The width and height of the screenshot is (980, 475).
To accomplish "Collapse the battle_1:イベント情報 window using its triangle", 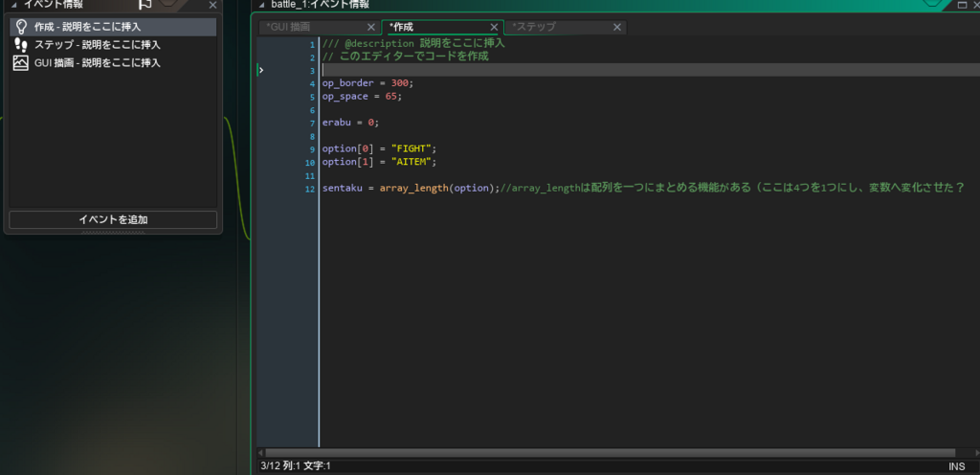I will 261,5.
